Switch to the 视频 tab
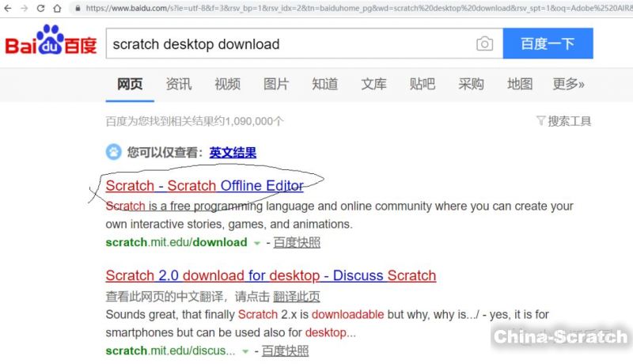The width and height of the screenshot is (633, 364). [x=227, y=84]
